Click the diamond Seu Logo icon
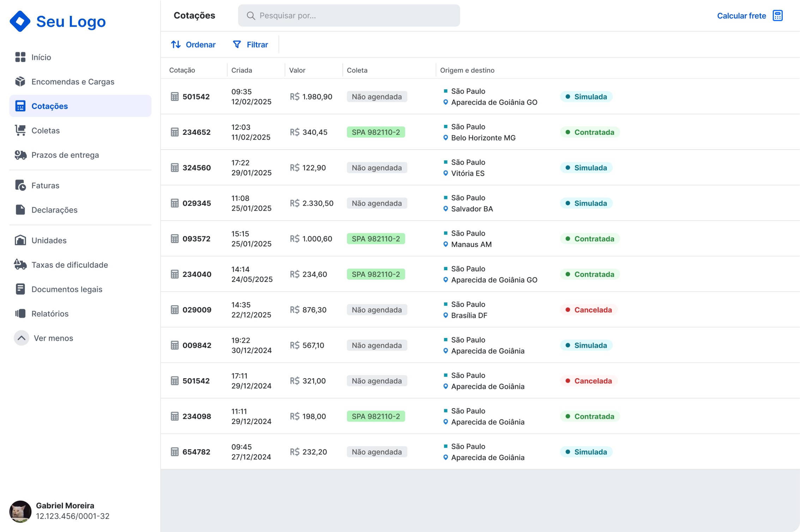Image resolution: width=800 pixels, height=532 pixels. click(20, 21)
